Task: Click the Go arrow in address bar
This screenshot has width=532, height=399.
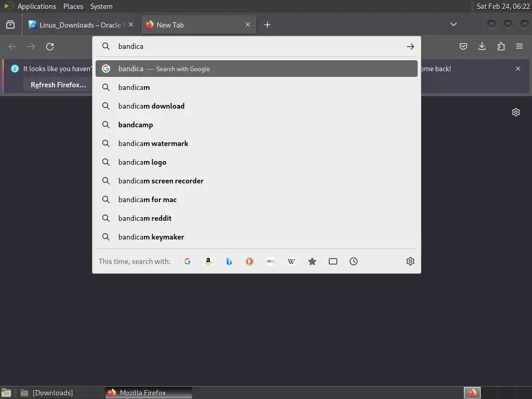Action: pos(410,46)
